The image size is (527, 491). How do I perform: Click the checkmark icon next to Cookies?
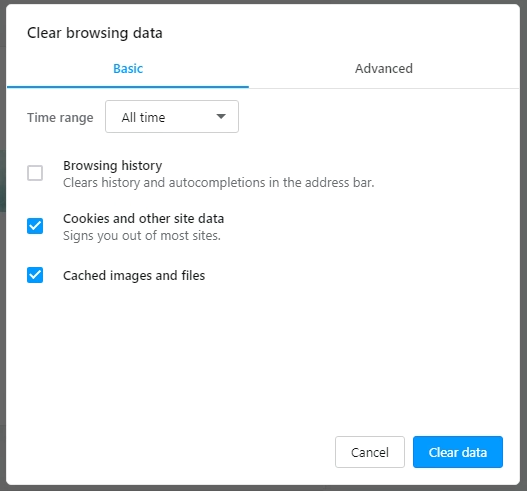35,226
